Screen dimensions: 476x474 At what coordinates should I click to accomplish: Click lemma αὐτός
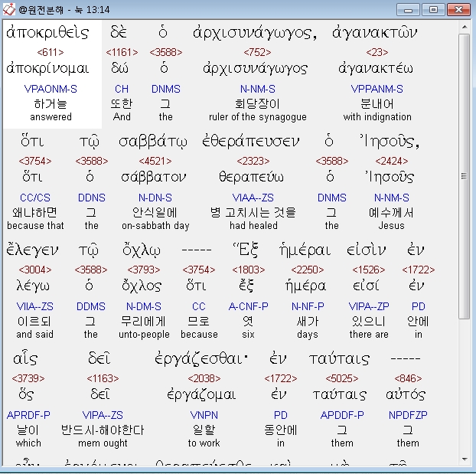[406, 394]
